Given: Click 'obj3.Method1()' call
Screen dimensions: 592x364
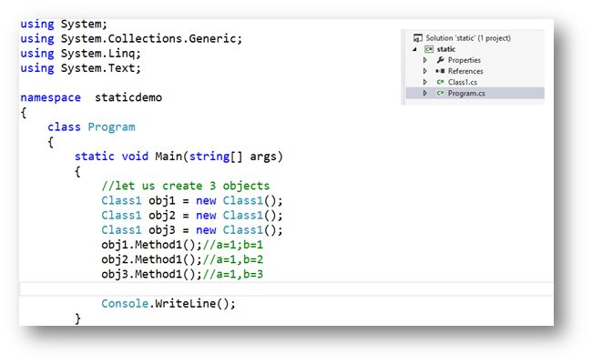Looking at the screenshot, I should pos(151,274).
